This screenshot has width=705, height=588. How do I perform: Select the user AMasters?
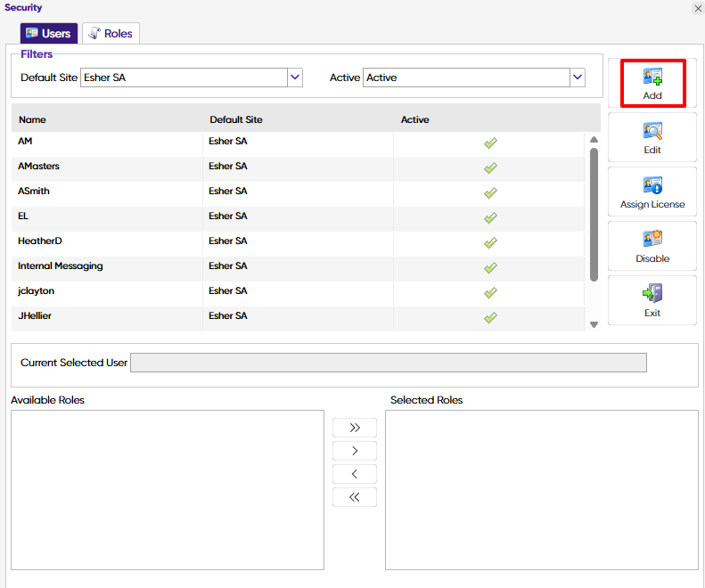38,167
